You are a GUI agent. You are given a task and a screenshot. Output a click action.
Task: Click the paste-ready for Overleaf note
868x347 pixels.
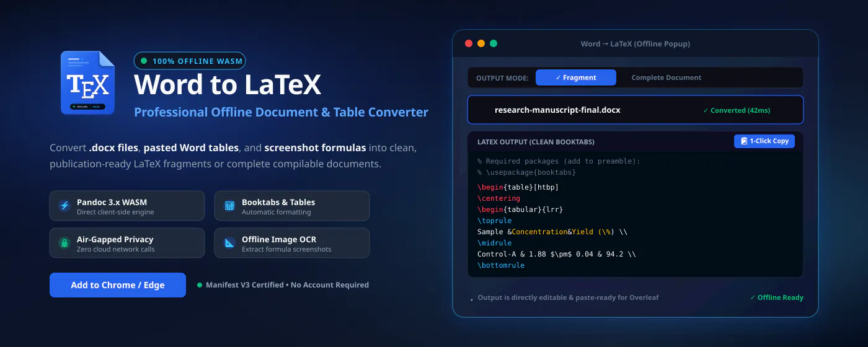tap(568, 297)
